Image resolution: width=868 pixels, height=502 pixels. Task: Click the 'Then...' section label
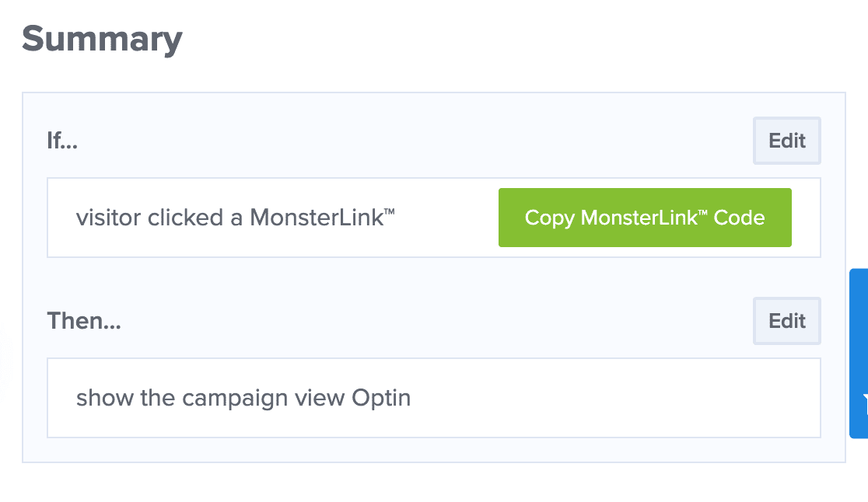[x=84, y=321]
